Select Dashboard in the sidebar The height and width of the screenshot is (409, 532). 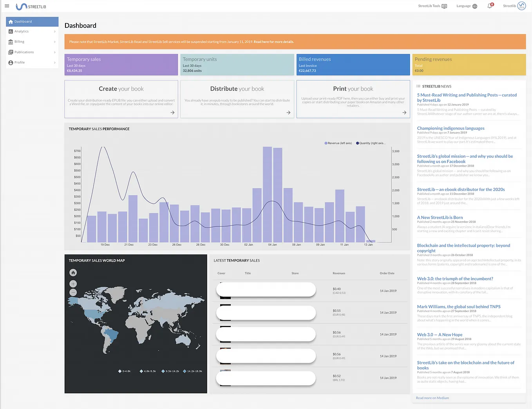click(x=32, y=22)
